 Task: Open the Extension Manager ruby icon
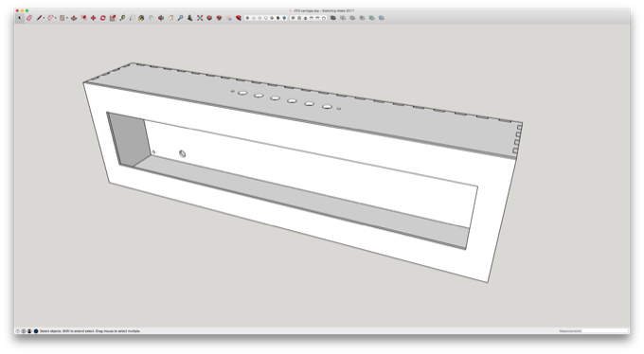pyautogui.click(x=239, y=18)
